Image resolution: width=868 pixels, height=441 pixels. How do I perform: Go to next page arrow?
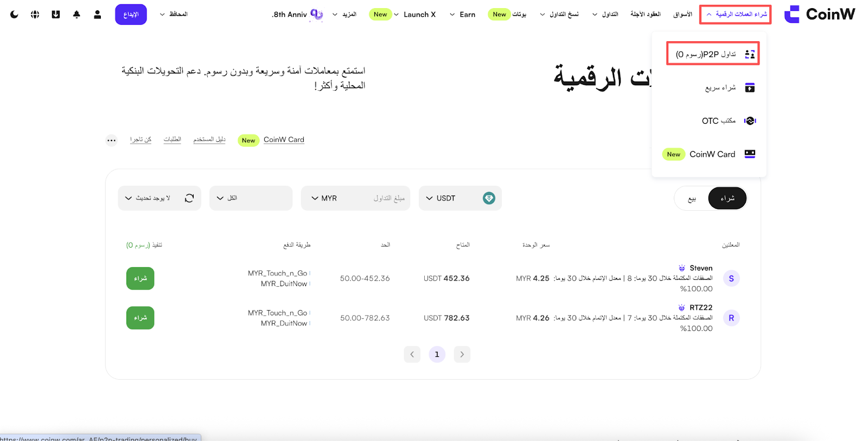click(x=462, y=355)
